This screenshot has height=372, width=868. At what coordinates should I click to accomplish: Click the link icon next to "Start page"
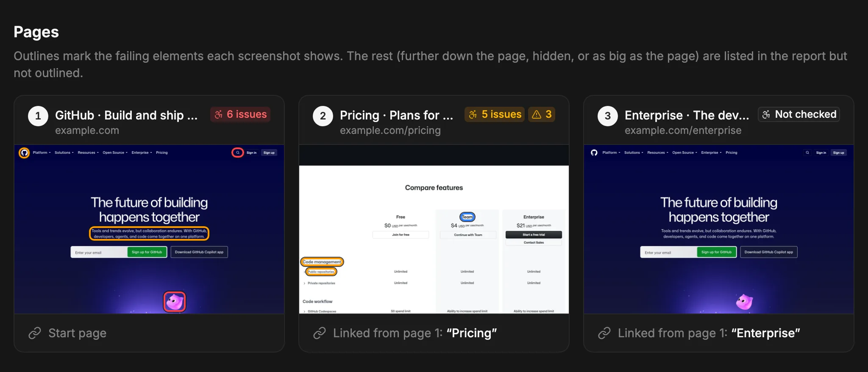[35, 333]
